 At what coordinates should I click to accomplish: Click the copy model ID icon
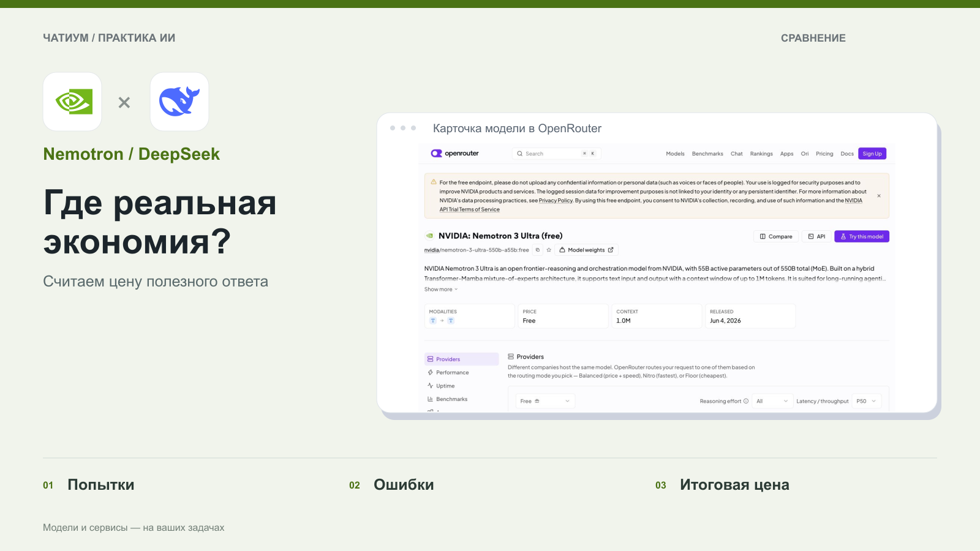pyautogui.click(x=538, y=250)
